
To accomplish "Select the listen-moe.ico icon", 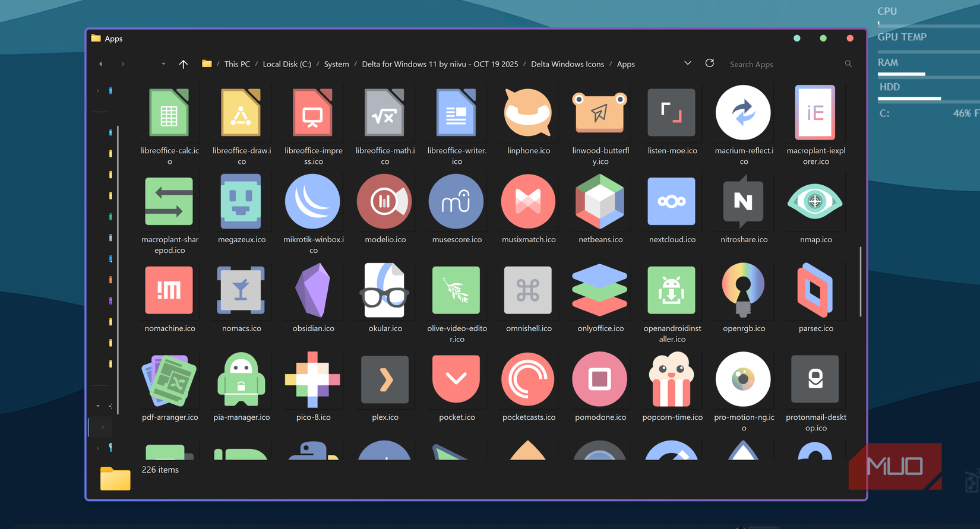I will pos(672,113).
